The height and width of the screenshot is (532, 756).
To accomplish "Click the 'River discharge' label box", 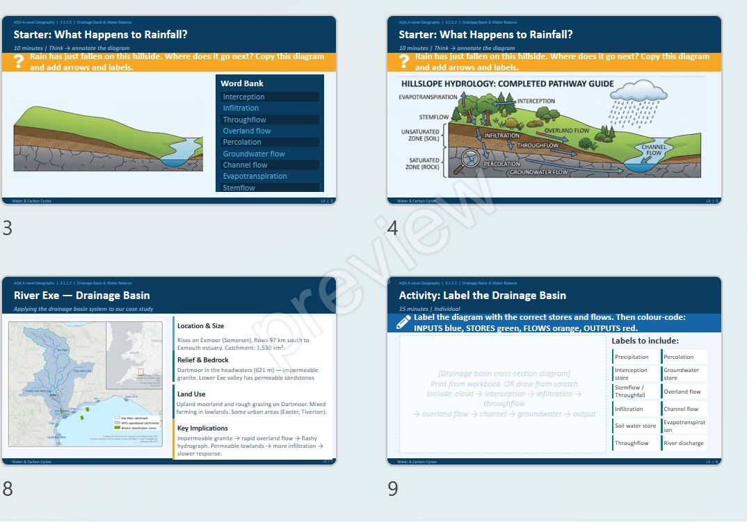I will (684, 444).
